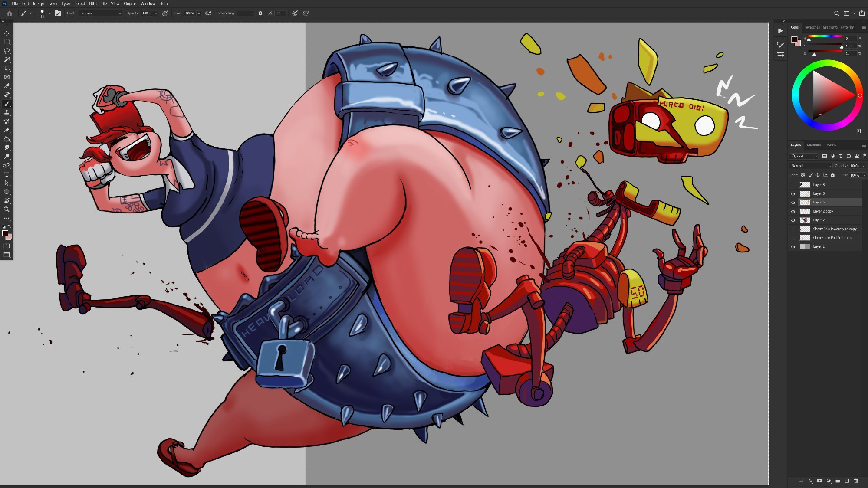
Task: Show Layer 8 visibility box
Action: 793,185
